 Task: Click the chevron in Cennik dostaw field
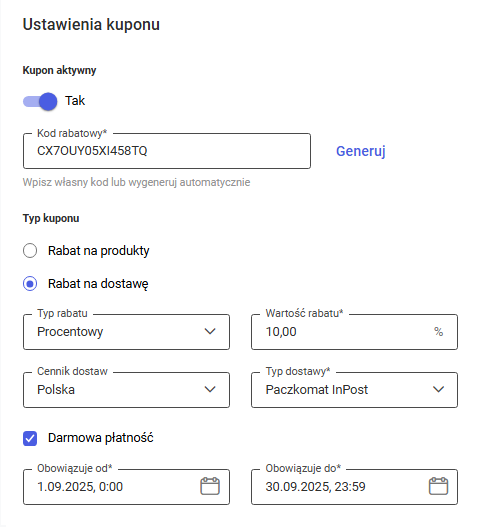(x=210, y=390)
